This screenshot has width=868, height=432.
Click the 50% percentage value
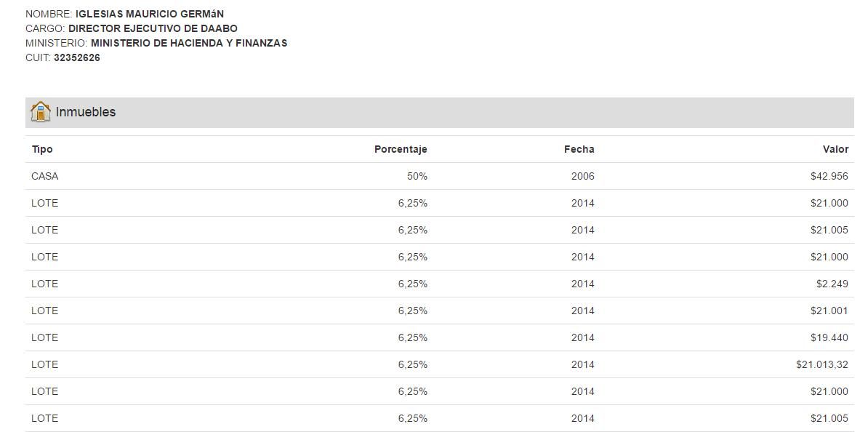(417, 176)
